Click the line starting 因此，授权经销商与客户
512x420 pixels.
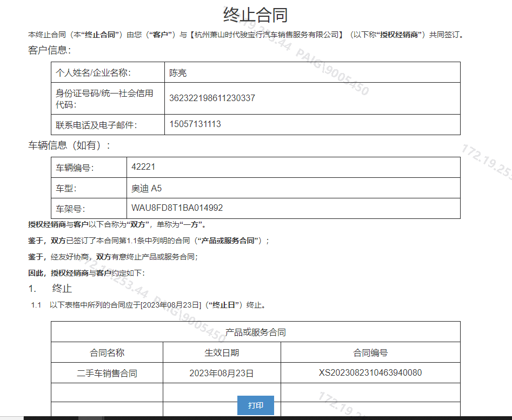[x=87, y=273]
